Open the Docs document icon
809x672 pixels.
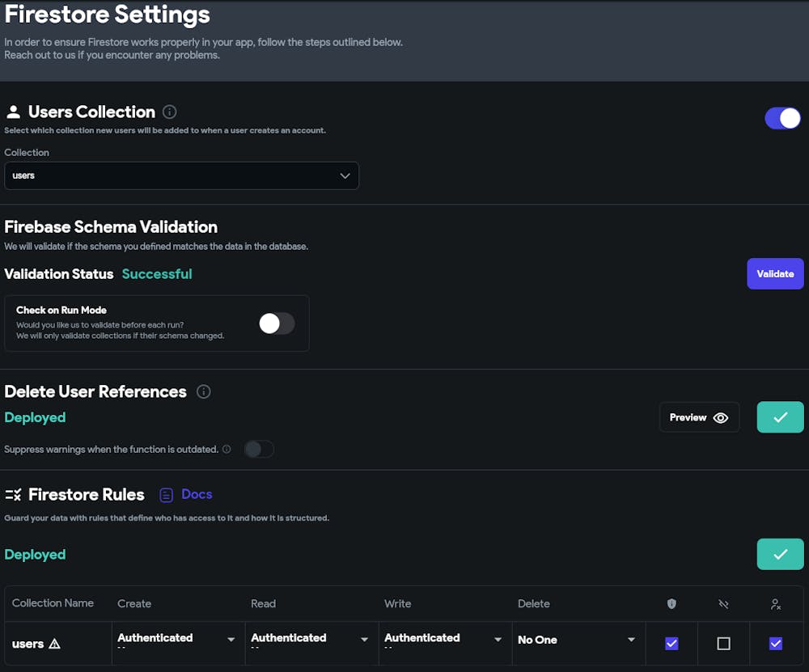166,495
